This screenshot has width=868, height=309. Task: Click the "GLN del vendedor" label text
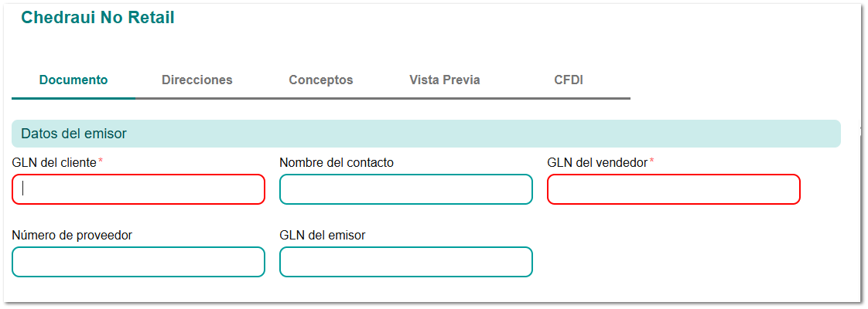point(597,162)
